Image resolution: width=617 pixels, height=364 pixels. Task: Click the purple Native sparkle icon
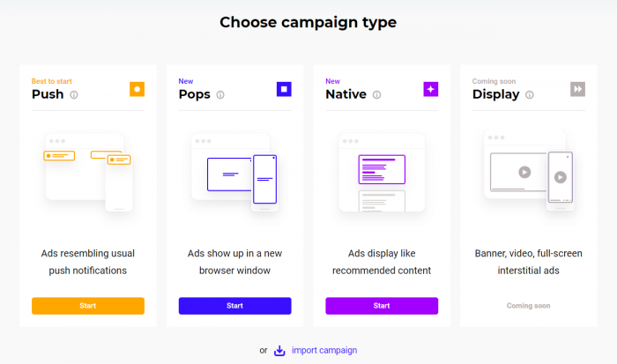(x=430, y=89)
